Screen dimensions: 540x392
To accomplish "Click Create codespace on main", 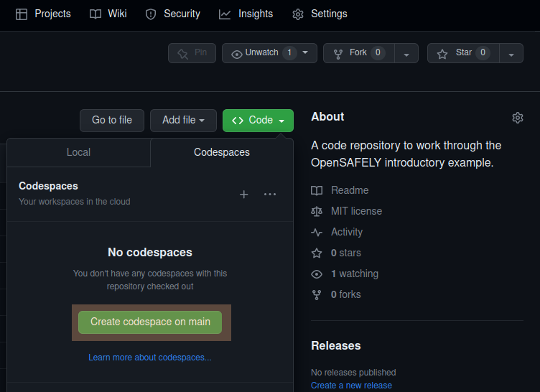I will coord(150,322).
